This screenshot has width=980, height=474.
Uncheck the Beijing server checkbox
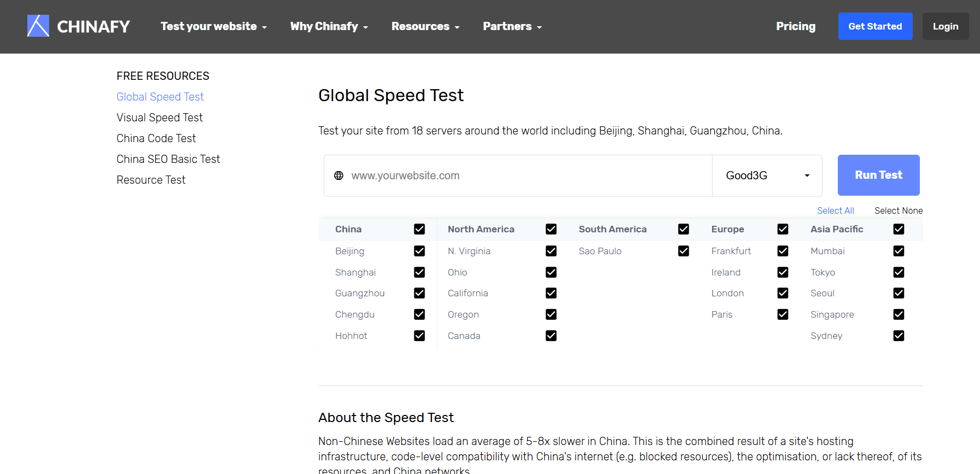tap(419, 251)
